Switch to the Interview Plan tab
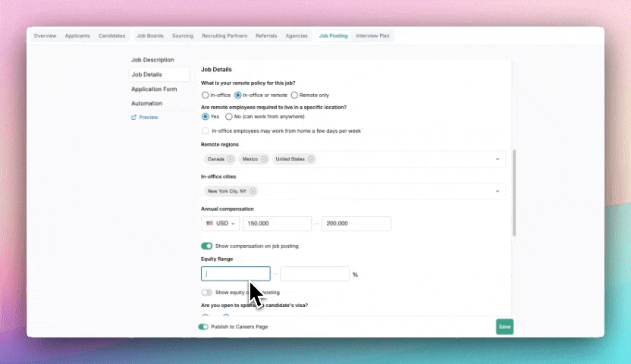Screen dimensions: 631x364 click(372, 36)
